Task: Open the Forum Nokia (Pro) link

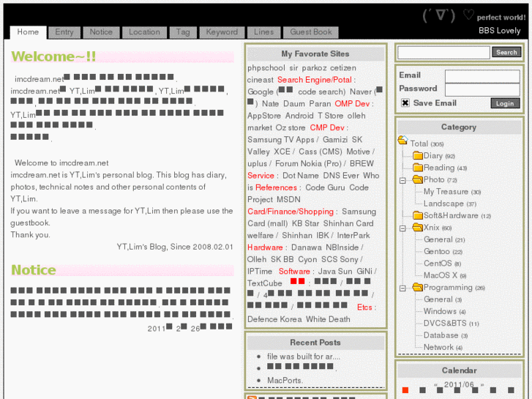Action: tap(308, 164)
